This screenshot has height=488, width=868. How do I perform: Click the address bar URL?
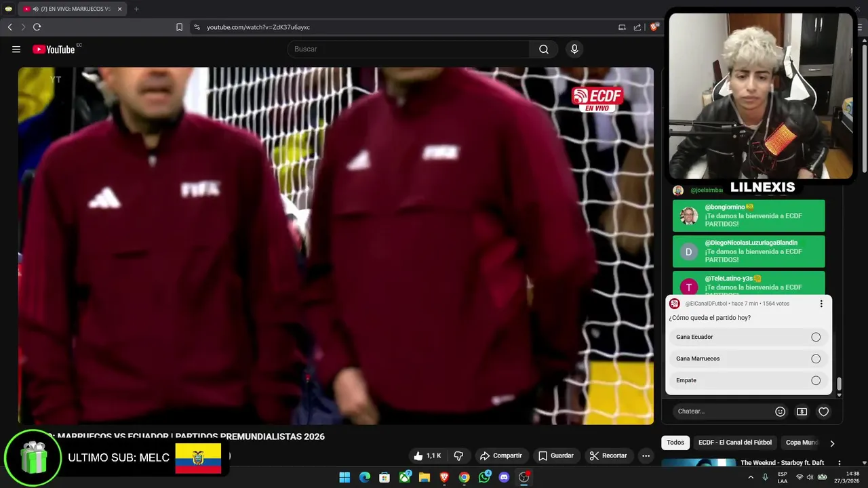(x=258, y=27)
